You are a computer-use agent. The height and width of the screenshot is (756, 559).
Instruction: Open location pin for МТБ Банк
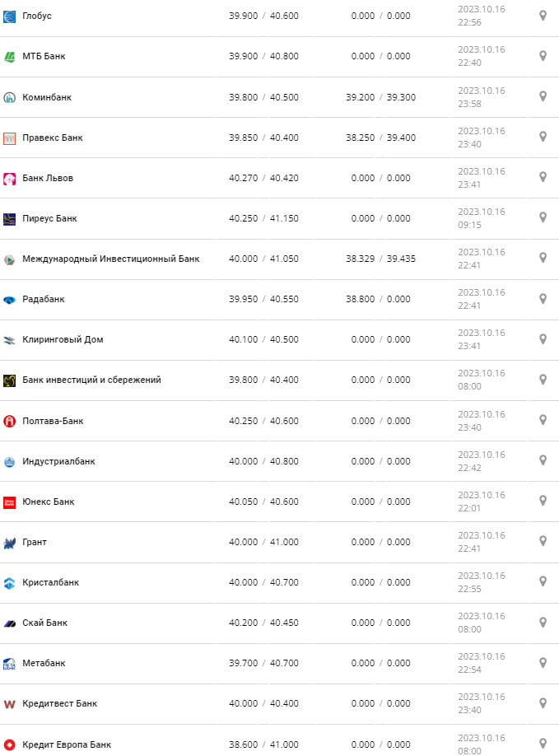(x=543, y=56)
